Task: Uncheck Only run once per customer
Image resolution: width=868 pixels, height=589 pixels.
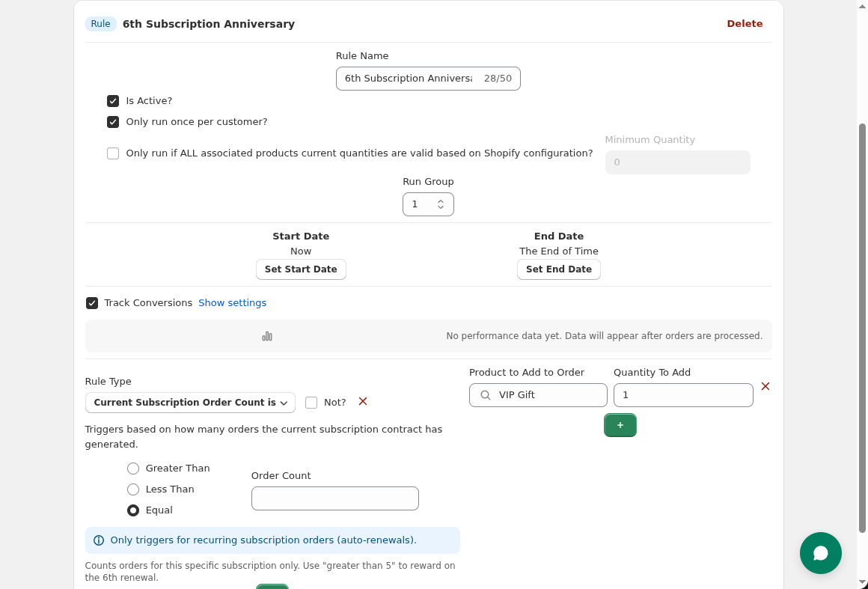Action: tap(113, 121)
